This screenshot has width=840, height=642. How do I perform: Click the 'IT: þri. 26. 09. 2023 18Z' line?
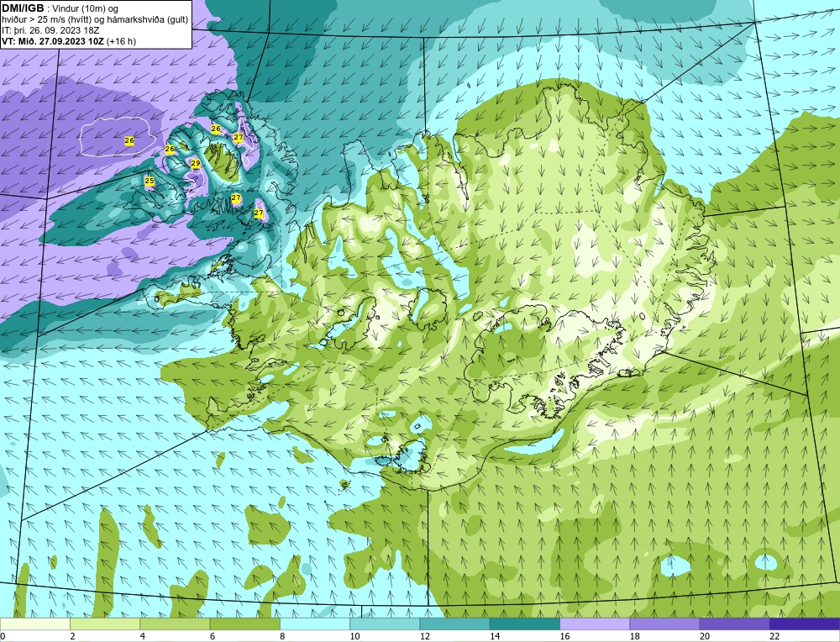pos(50,30)
